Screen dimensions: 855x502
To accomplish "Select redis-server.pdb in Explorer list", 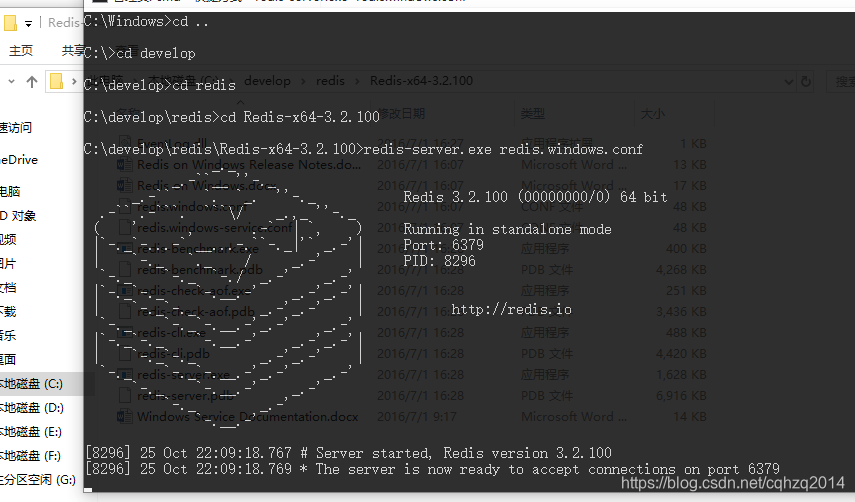I will pos(185,396).
